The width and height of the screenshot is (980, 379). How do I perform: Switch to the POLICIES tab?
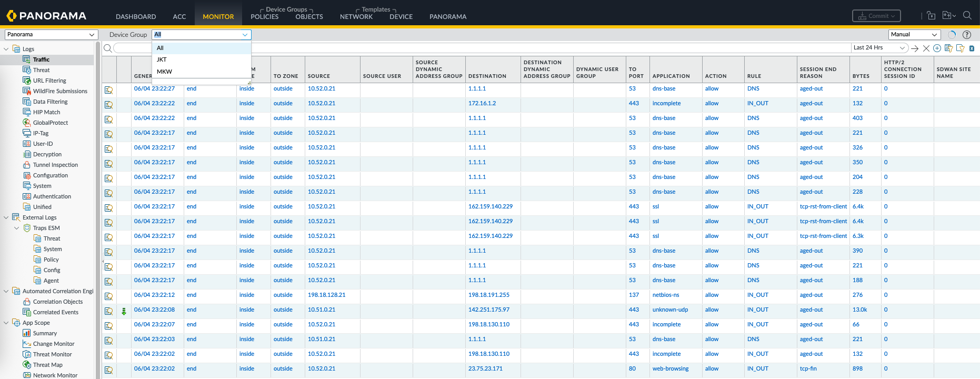click(264, 17)
